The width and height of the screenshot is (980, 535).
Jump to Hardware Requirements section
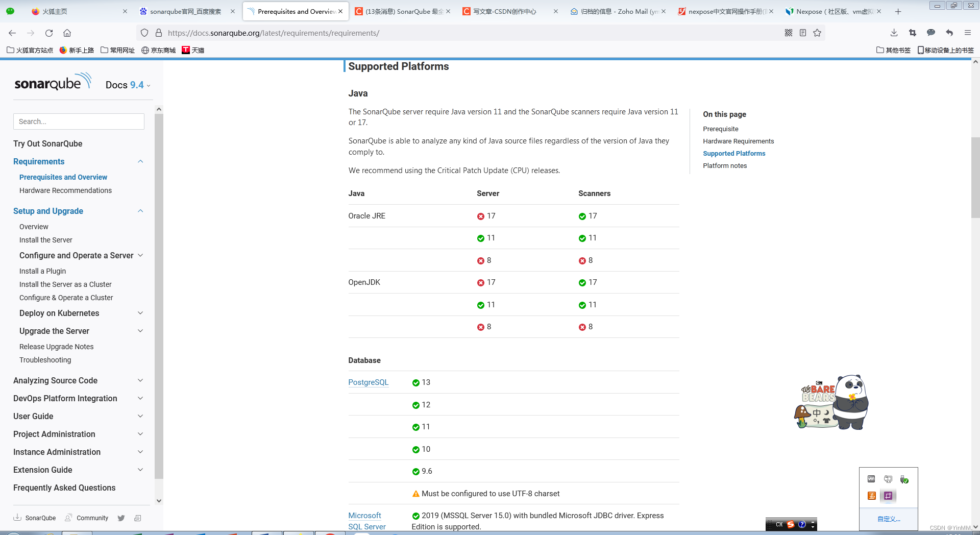pyautogui.click(x=738, y=141)
